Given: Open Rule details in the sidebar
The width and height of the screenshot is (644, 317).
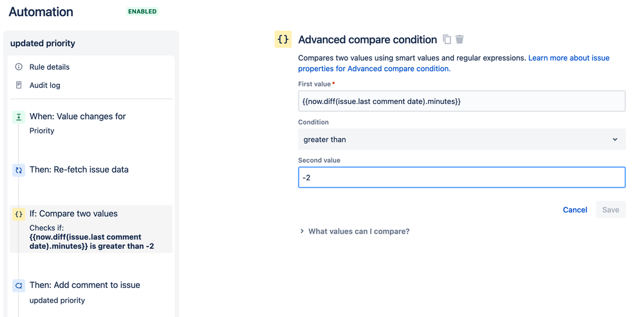Looking at the screenshot, I should [50, 67].
